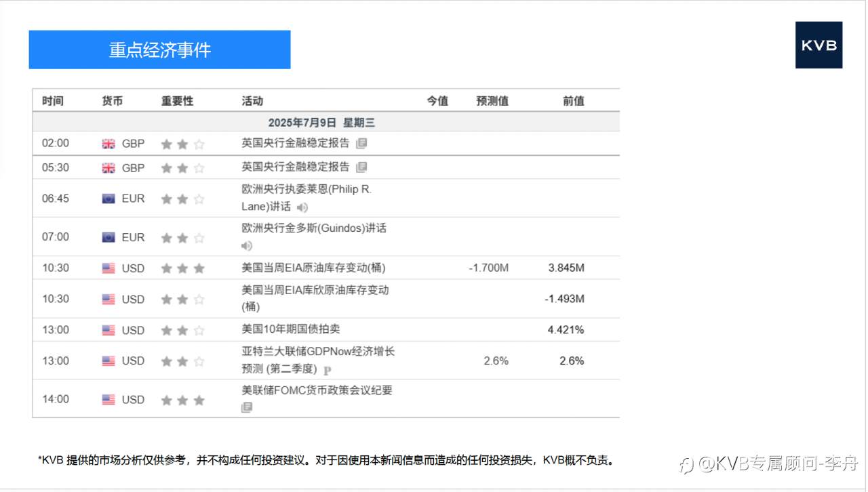Viewport: 868px width, 492px height.
Task: Click the 前值 column header
Action: (573, 101)
